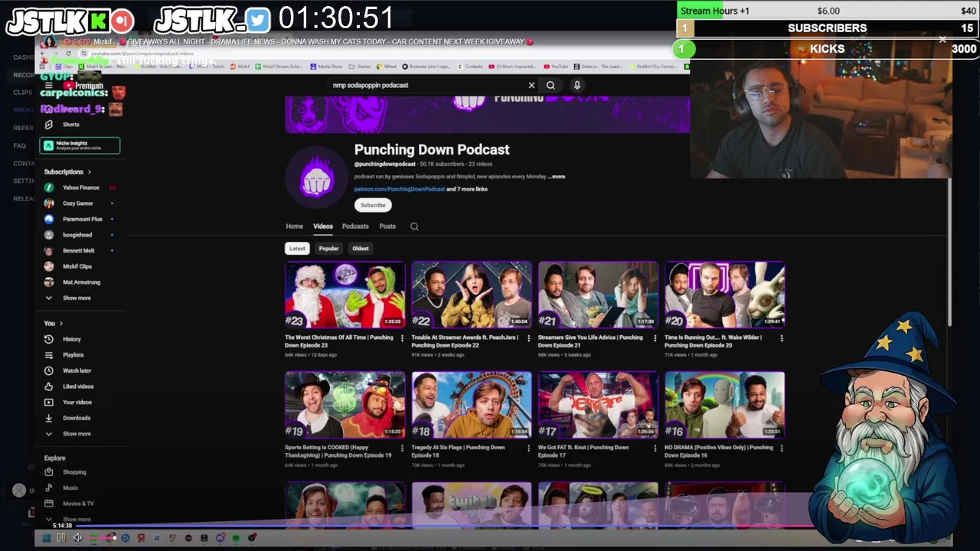The height and width of the screenshot is (551, 980).
Task: Select the channel Videos tab
Action: 322,227
